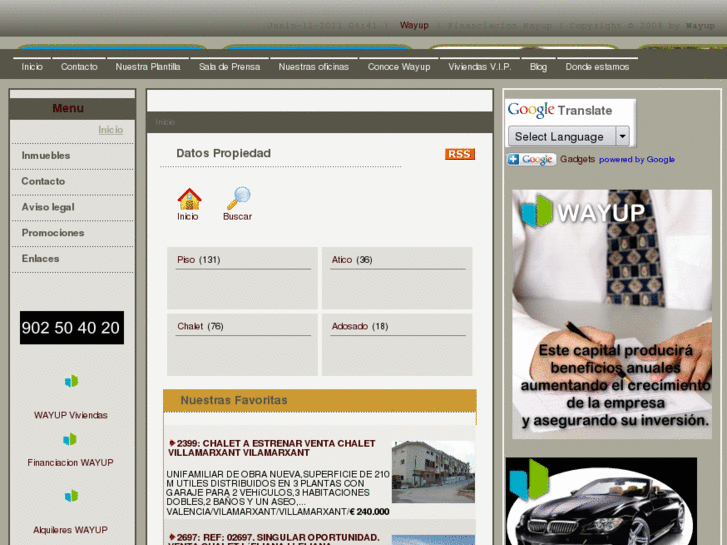The image size is (727, 545).
Task: Open WAYUP Viviendas link
Action: coord(70,415)
